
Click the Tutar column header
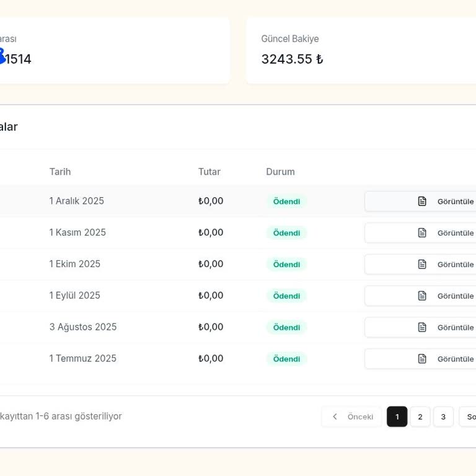coord(209,172)
